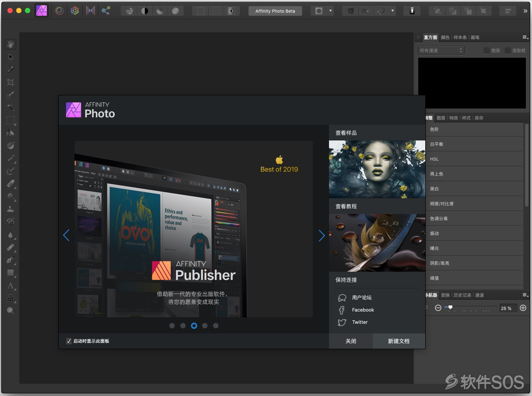Select the Healing Brush bandage tool

10,247
